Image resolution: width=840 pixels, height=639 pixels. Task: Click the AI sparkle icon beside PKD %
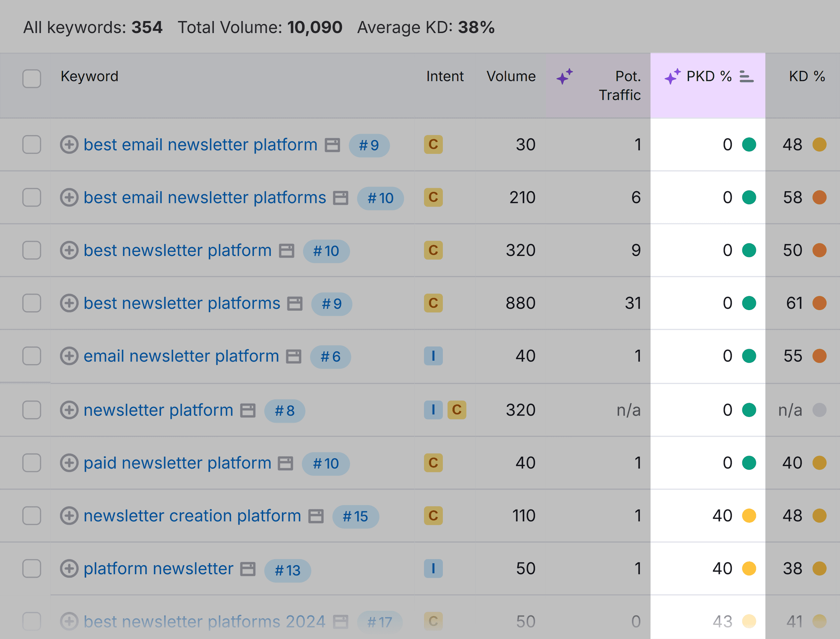coord(673,76)
